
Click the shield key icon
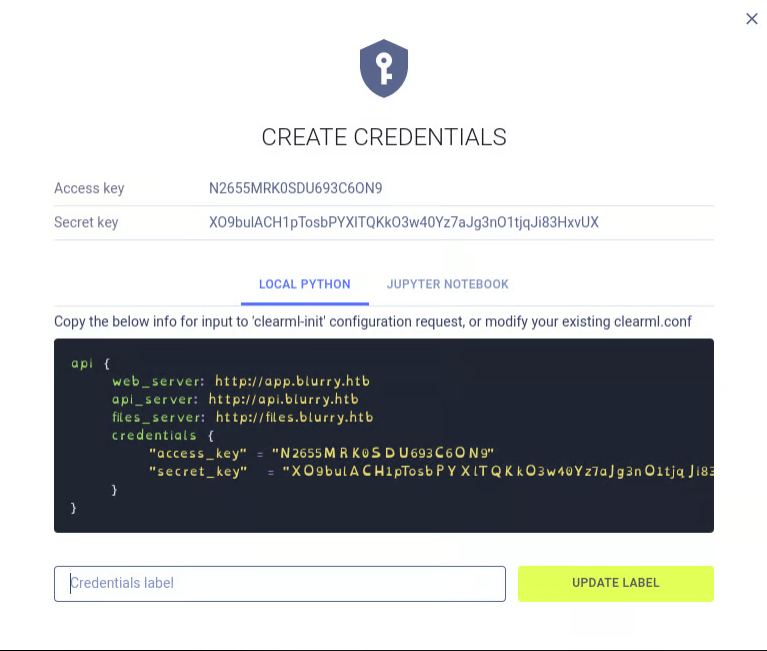tap(384, 68)
